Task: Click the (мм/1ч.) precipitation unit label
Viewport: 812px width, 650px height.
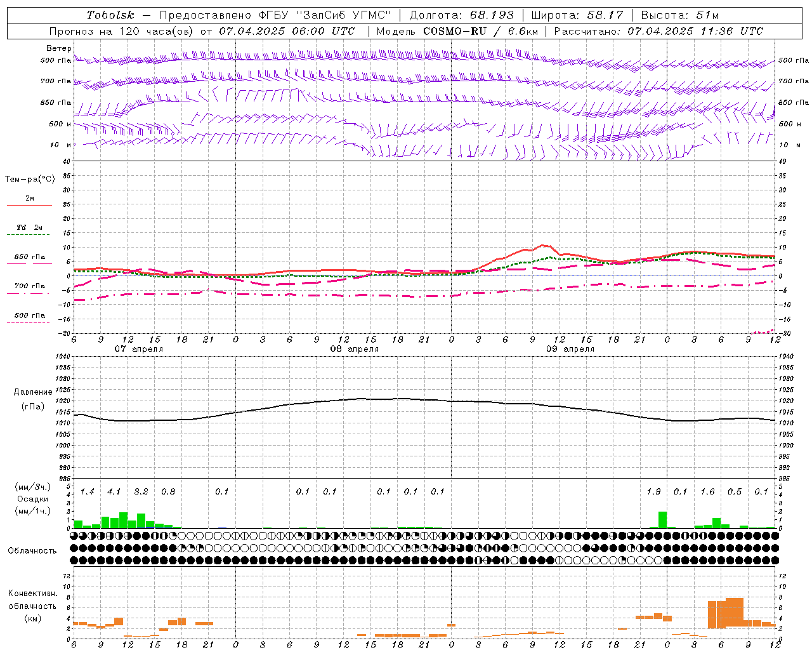Action: [33, 511]
